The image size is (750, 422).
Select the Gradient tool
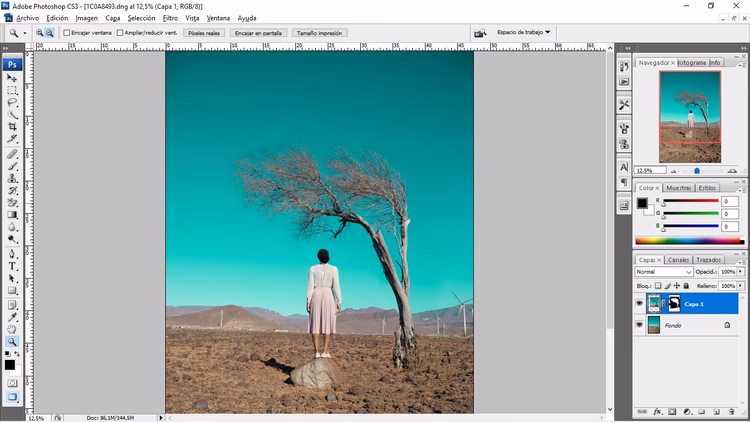coord(12,215)
